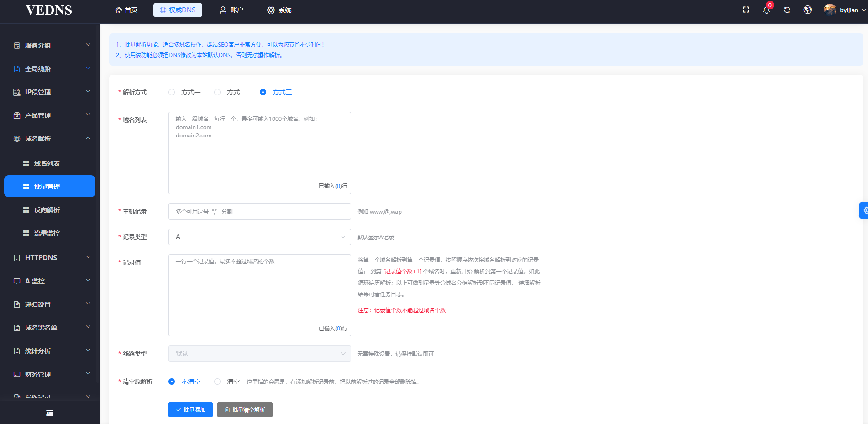868x424 pixels.
Task: Expand the 域名黑名单 menu chevron
Action: [88, 327]
